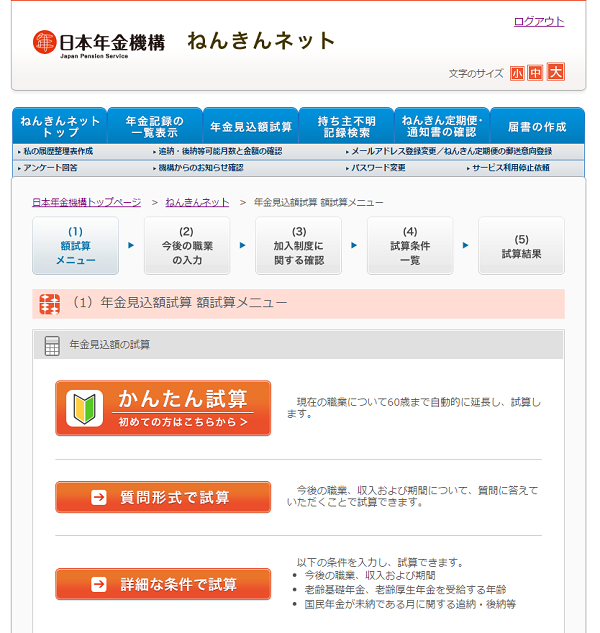Click bullet 国民年金が未納である月に関する追納・後納等
The width and height of the screenshot is (600, 633).
410,604
